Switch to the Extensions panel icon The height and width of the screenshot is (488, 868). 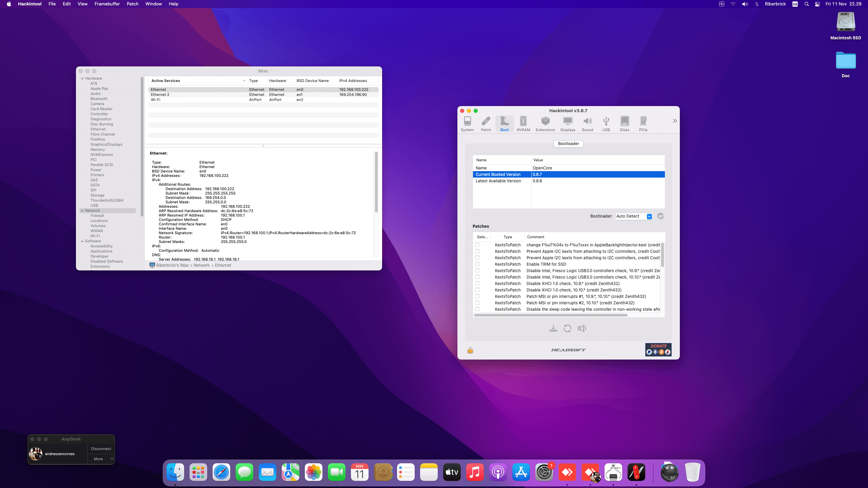tap(545, 124)
